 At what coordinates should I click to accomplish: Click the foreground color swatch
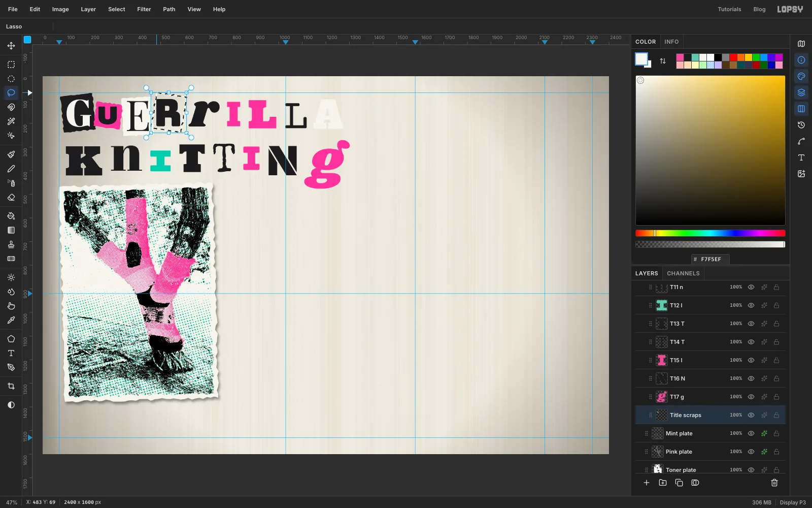(641, 59)
